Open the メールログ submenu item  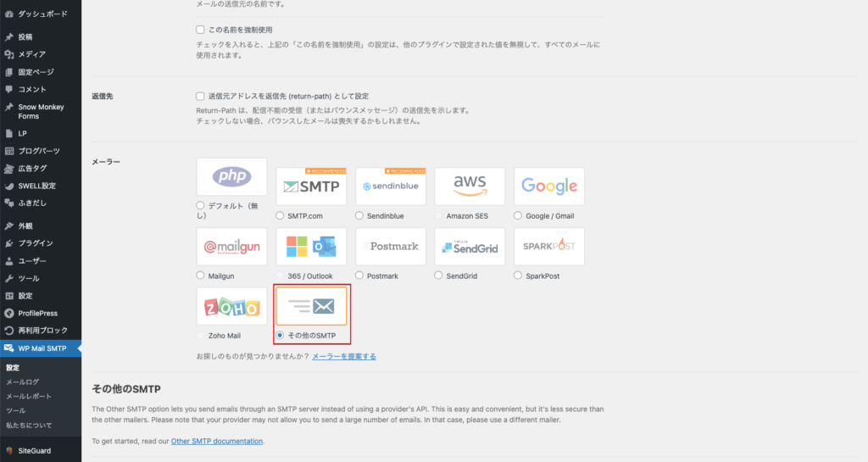(23, 381)
